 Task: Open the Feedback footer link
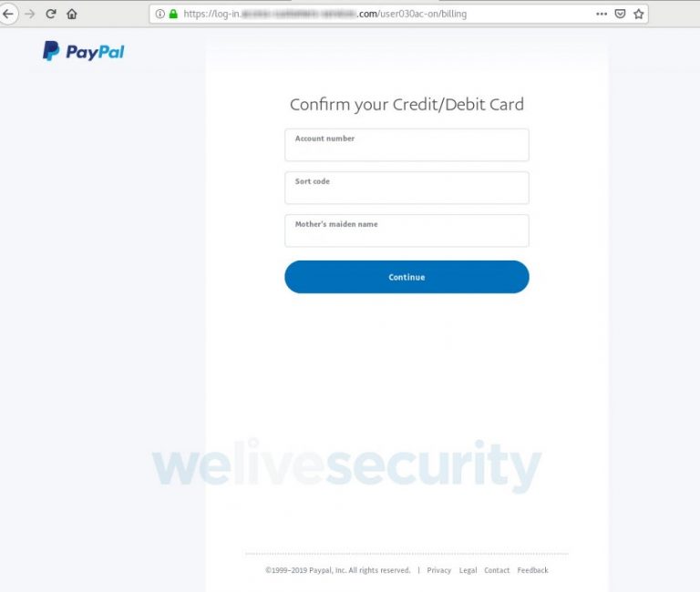click(532, 570)
